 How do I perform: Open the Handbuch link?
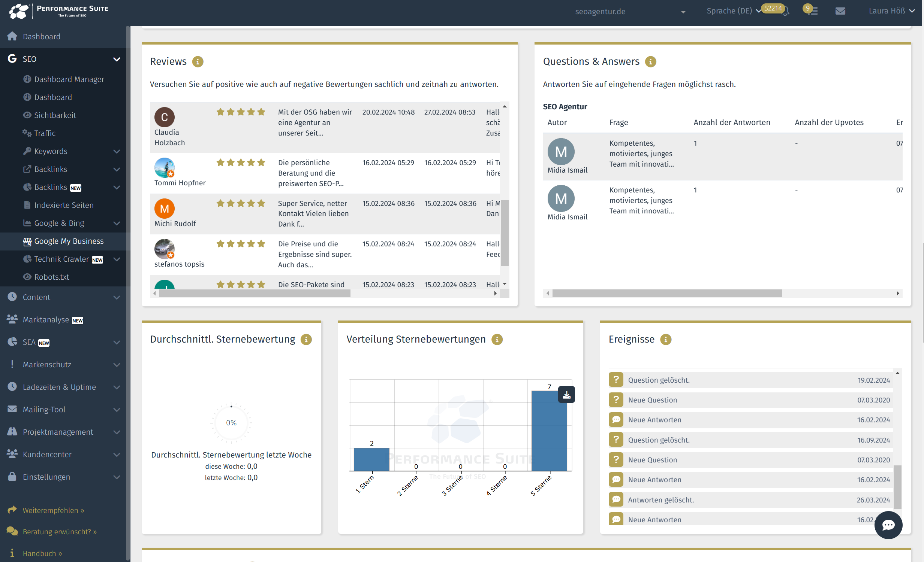[x=42, y=553]
